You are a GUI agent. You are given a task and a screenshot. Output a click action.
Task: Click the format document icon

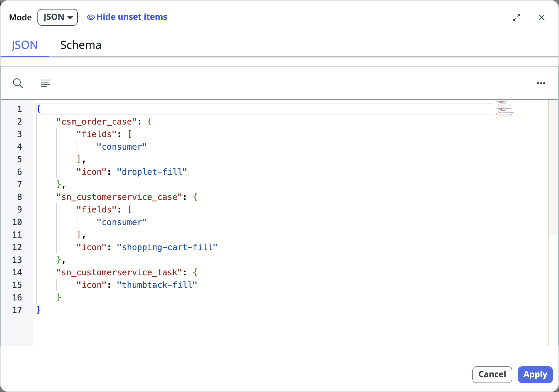pyautogui.click(x=45, y=83)
